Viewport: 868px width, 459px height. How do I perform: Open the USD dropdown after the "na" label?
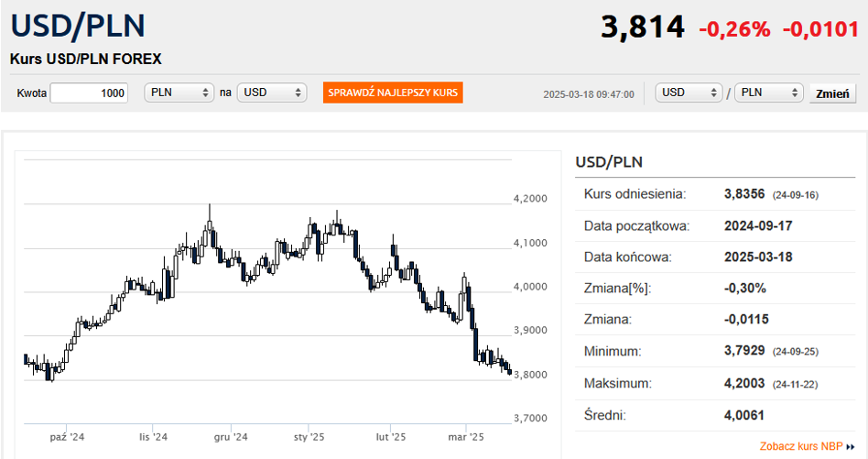point(271,93)
